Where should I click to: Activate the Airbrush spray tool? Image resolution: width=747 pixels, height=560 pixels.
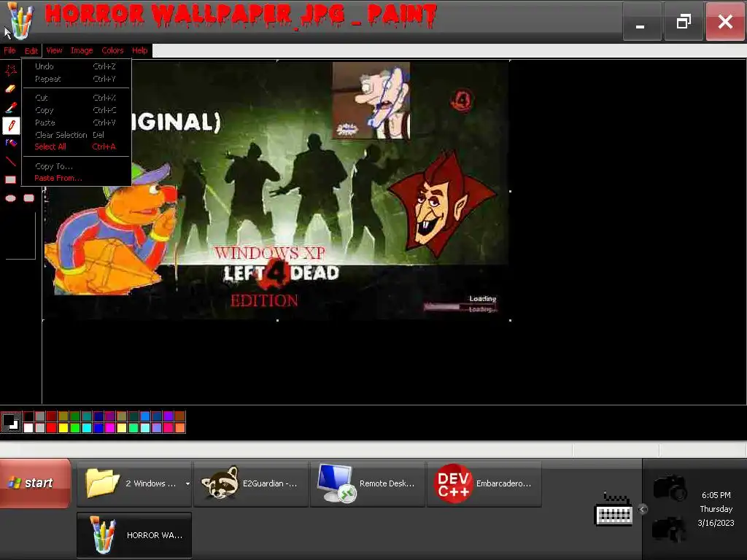coord(10,142)
